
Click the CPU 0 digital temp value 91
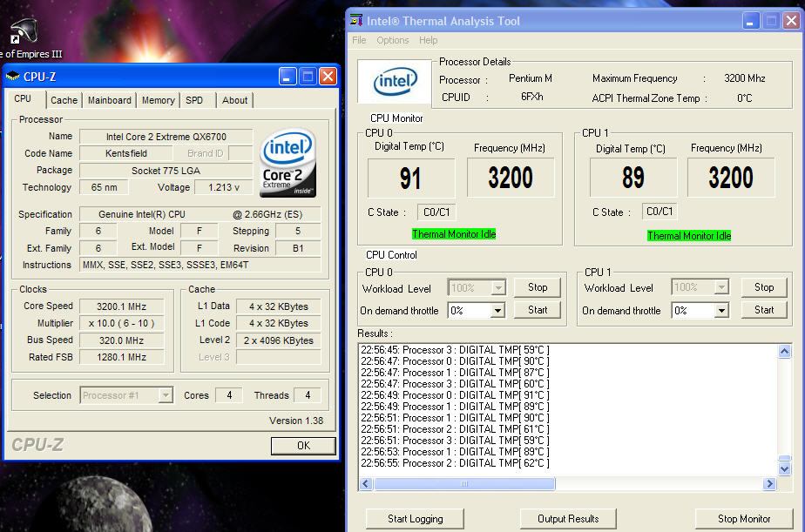(x=411, y=178)
